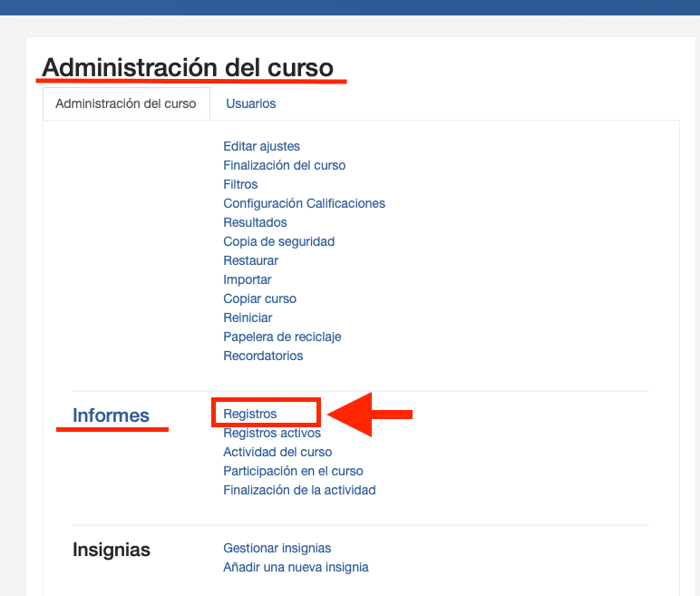Open the Informes section heading link
700x596 pixels.
pos(111,415)
